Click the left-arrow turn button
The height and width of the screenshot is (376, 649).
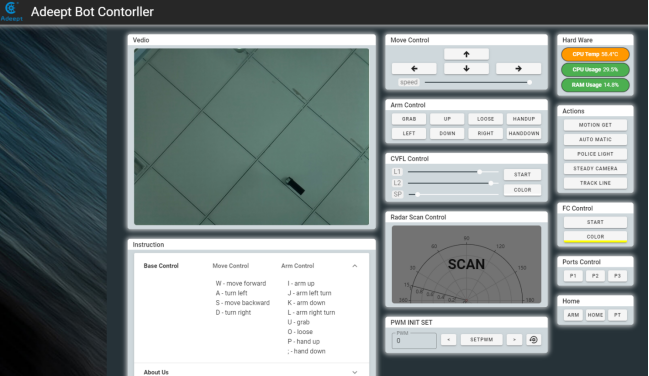point(414,69)
